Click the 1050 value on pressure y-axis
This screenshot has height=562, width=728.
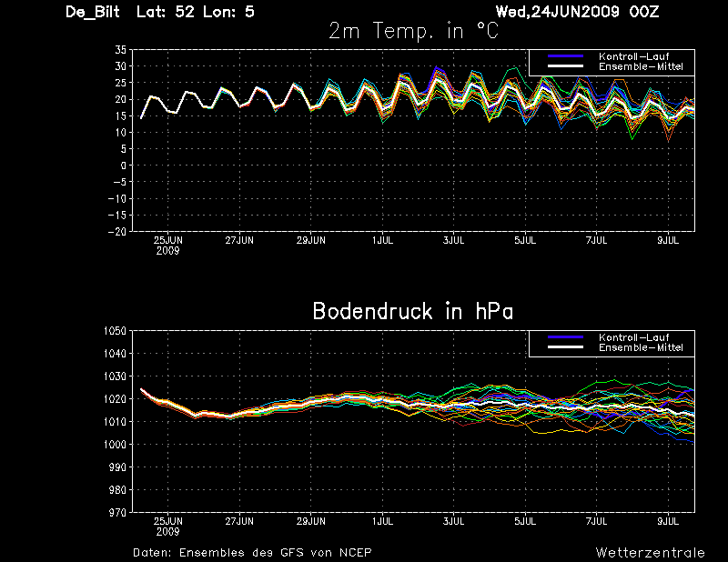coord(115,331)
